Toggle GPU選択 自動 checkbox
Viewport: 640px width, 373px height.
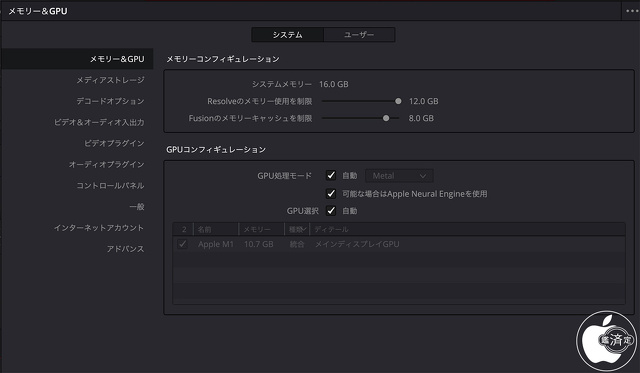tap(331, 211)
